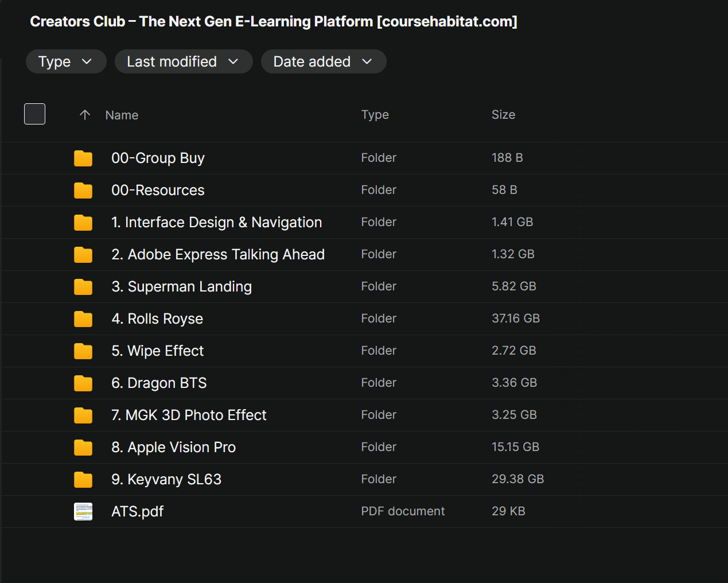
Task: Open the 00-Resources folder
Action: pyautogui.click(x=158, y=191)
